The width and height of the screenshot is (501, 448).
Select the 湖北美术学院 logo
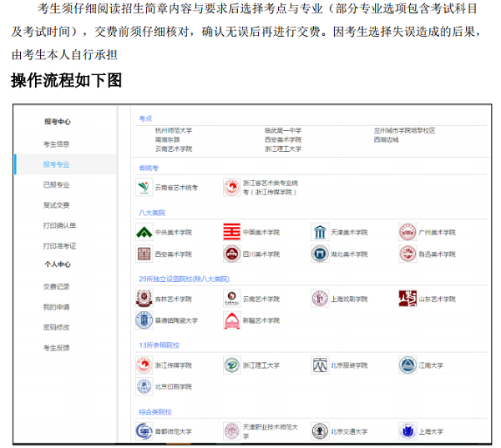[320, 254]
